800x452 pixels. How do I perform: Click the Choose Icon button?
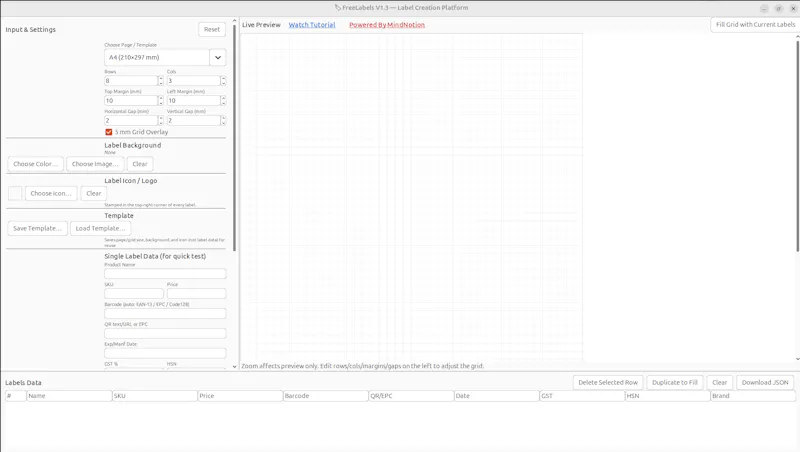click(51, 193)
